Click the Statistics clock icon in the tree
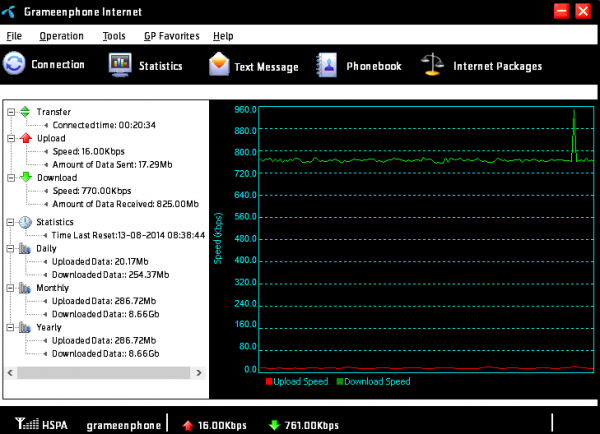This screenshot has width=600, height=434. (25, 222)
